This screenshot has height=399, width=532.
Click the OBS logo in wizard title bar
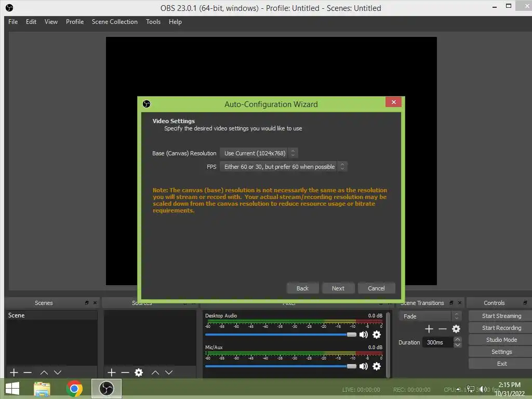(x=147, y=104)
